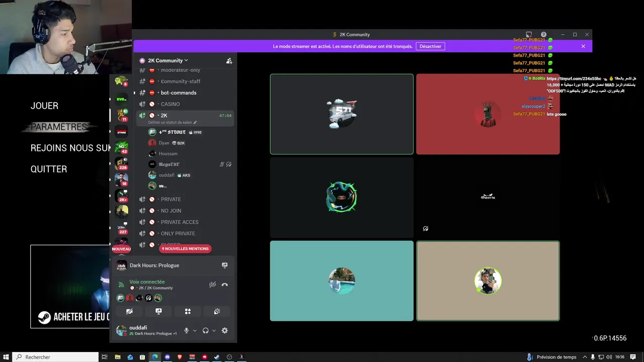Open the 2K+ server icon
The image size is (644, 362).
[x=121, y=196]
